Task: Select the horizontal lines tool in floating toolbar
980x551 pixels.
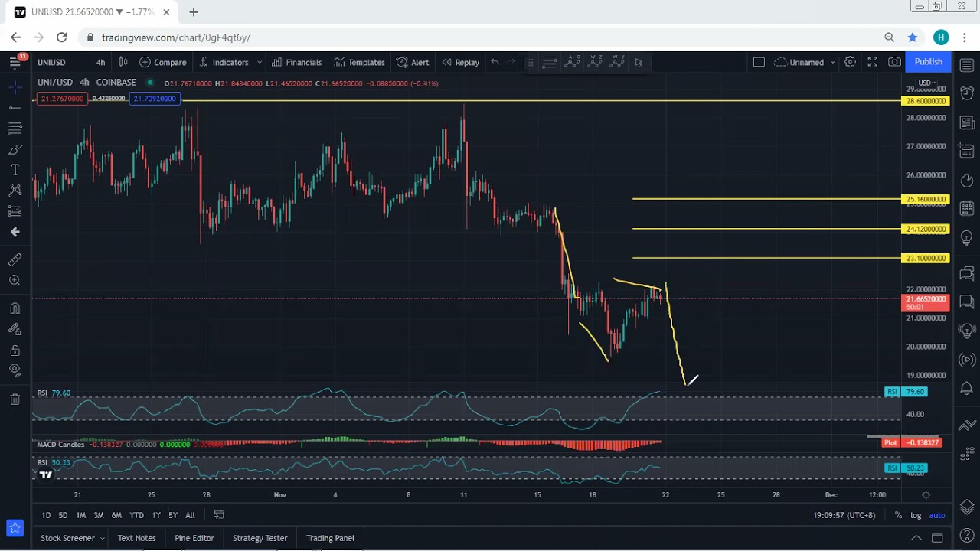Action: click(x=549, y=63)
